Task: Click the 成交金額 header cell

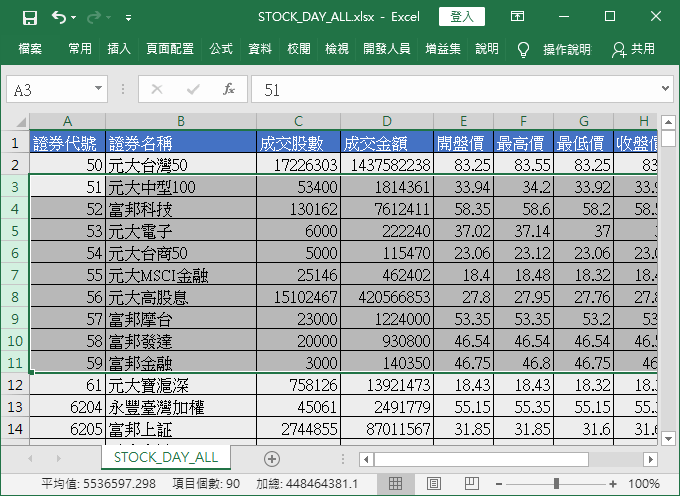Action: 387,143
